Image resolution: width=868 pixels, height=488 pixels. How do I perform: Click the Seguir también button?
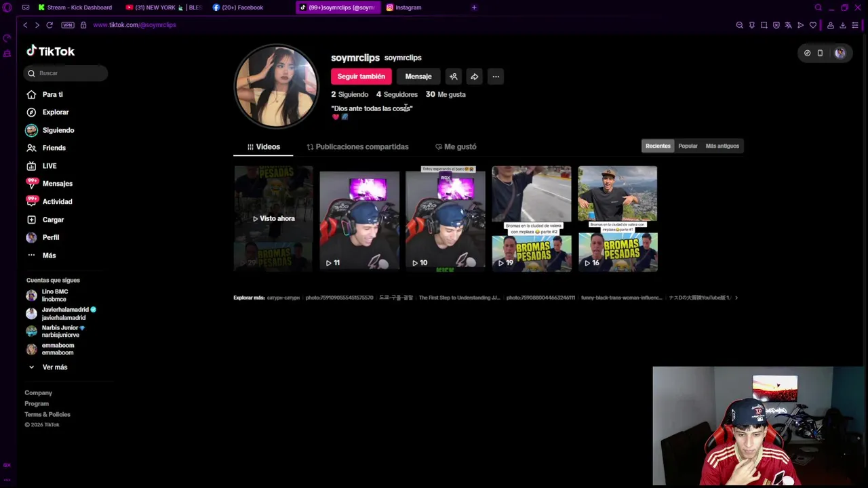[x=361, y=77]
